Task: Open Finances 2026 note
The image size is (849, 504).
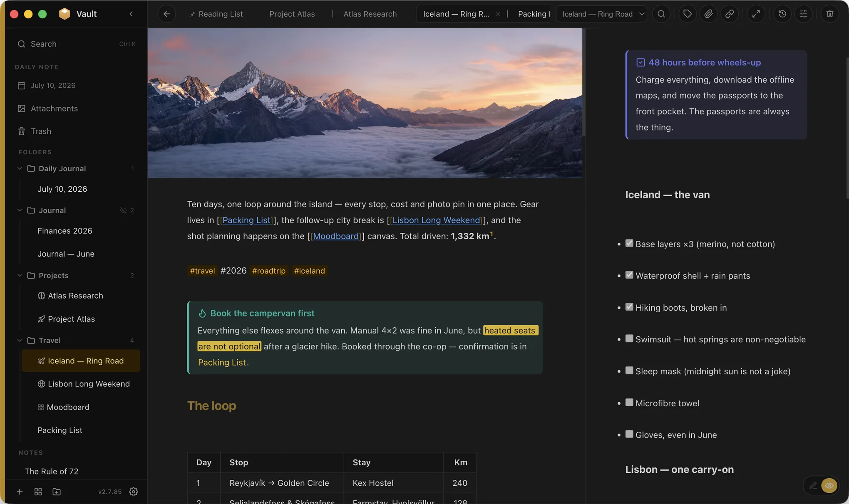Action: (x=65, y=230)
